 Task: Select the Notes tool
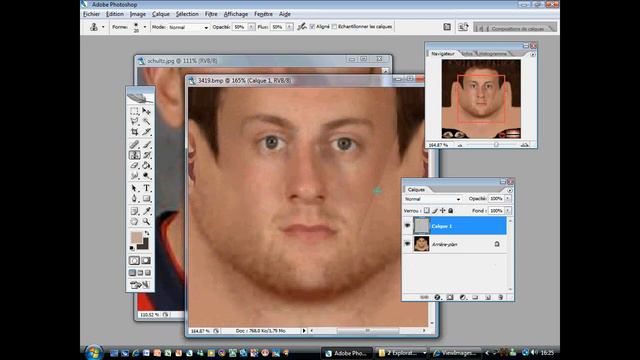point(134,211)
